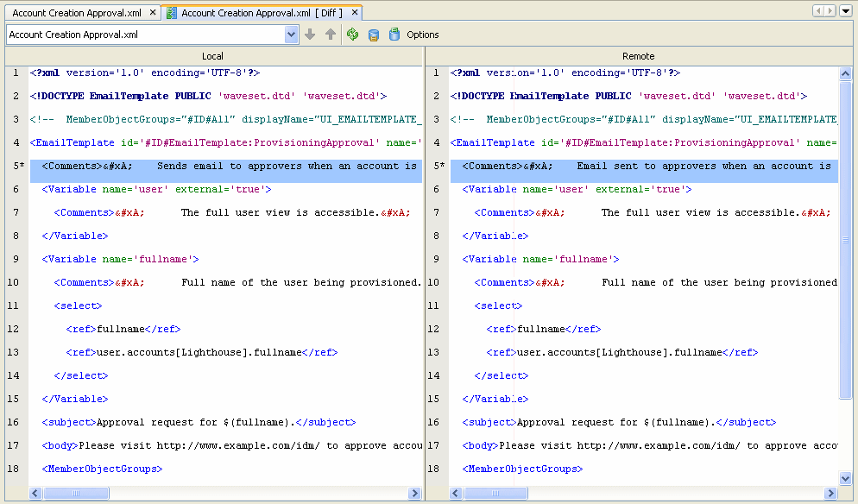Click Local EmailTemplate id line 4
858x504 pixels.
(x=226, y=142)
